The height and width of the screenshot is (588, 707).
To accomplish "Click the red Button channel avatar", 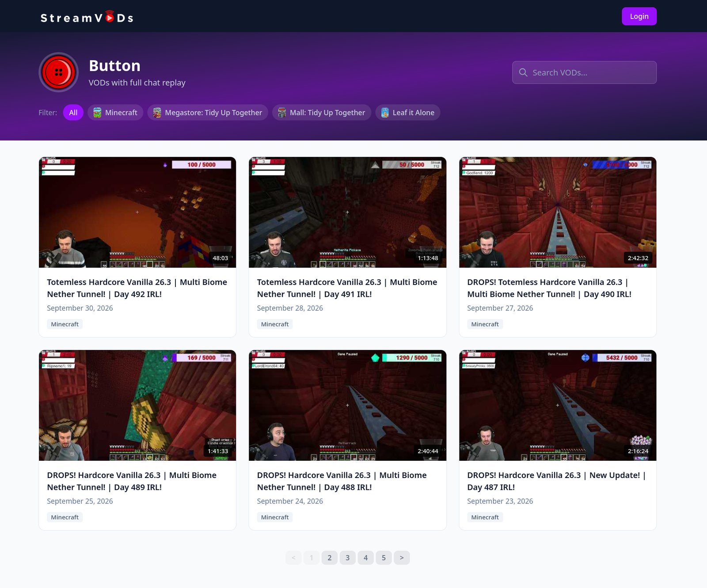I will (x=59, y=72).
